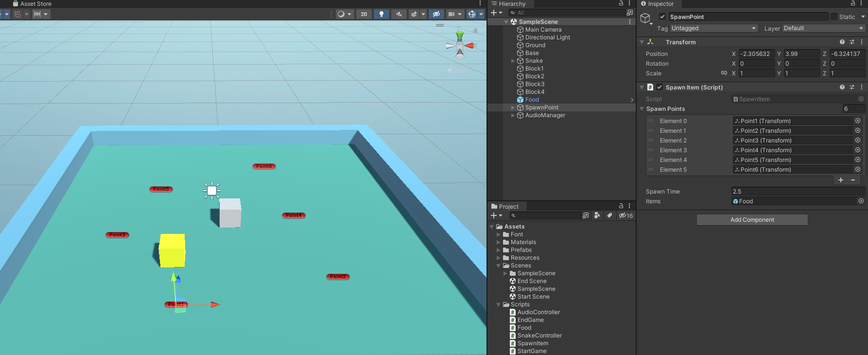Screen dimensions: 868x355
Task: Add element to Spawn Points list
Action: pos(841,180)
